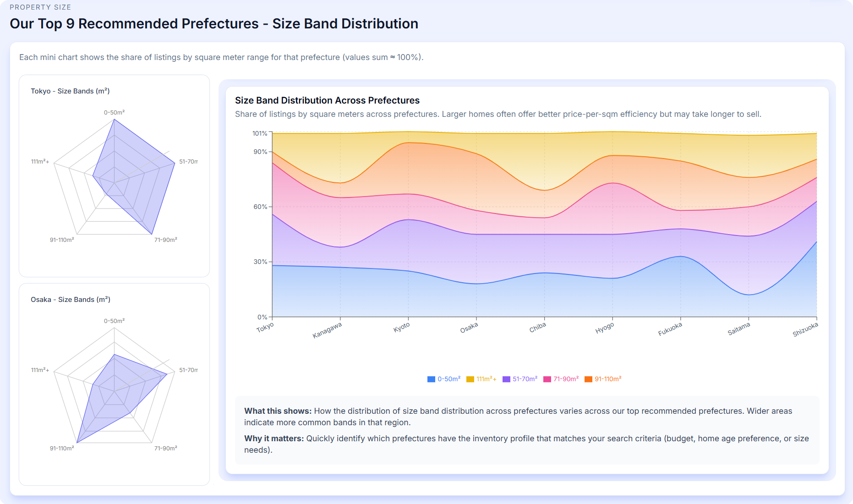
Task: Click the 111m²+ label on the Osaka radar chart
Action: click(40, 370)
